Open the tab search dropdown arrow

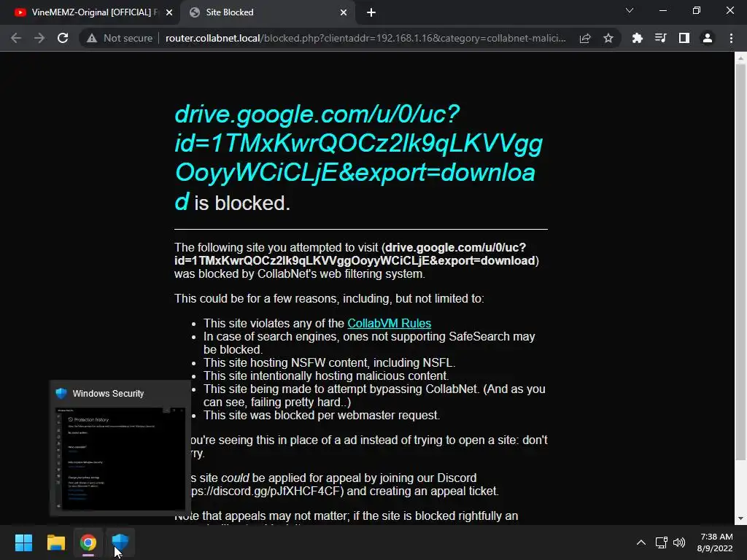pyautogui.click(x=630, y=10)
